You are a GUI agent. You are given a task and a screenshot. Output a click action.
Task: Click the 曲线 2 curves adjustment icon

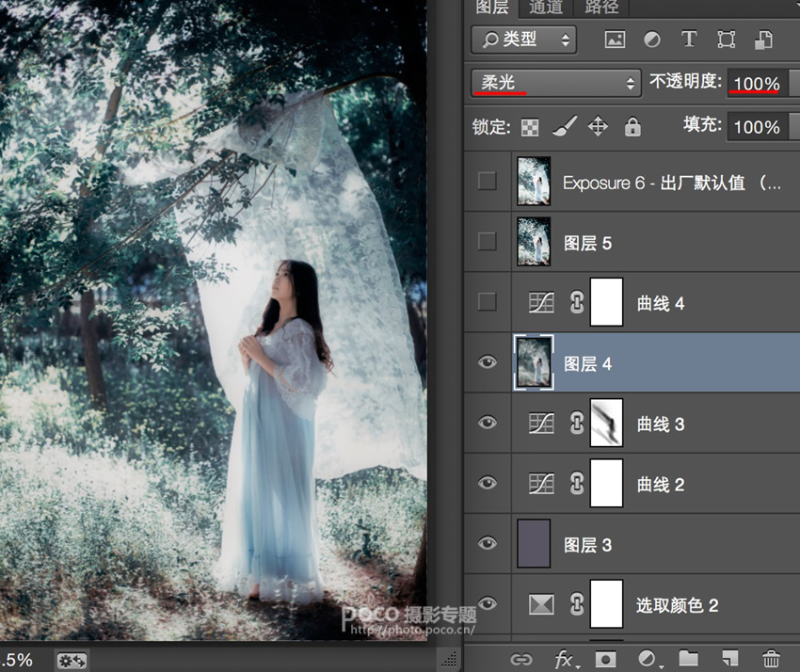coord(541,484)
